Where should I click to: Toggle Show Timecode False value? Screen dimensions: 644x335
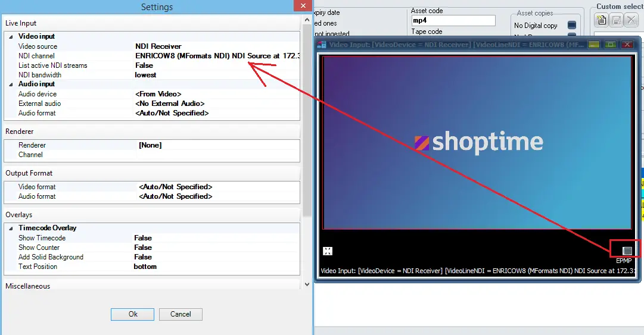click(x=143, y=238)
